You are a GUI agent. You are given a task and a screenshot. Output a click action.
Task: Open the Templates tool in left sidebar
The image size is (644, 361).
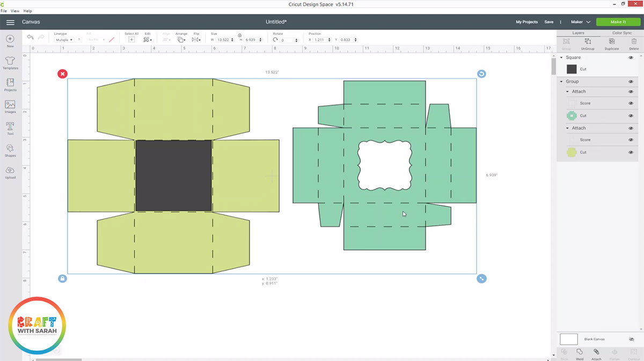[x=10, y=62]
